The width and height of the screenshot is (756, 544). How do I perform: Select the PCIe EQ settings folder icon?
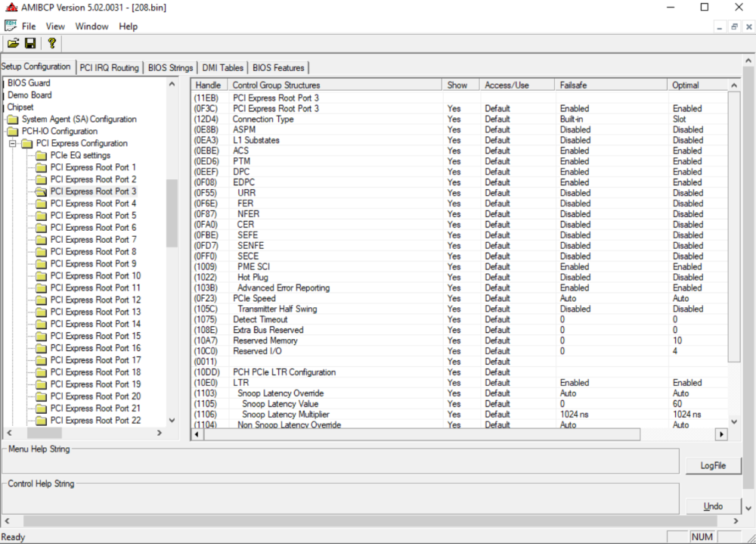pos(42,155)
